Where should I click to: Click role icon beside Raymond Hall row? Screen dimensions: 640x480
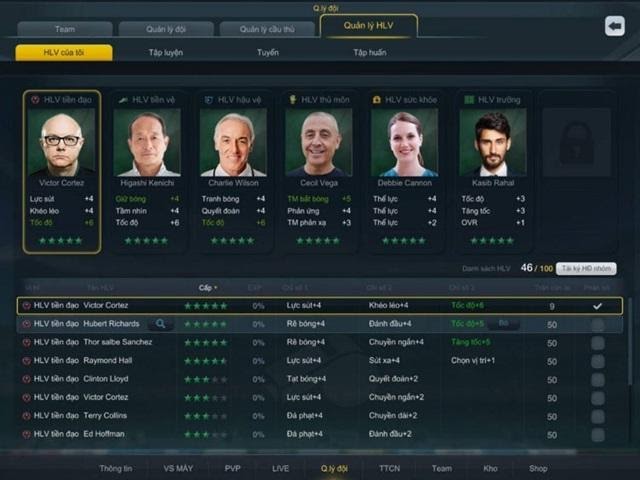click(27, 360)
